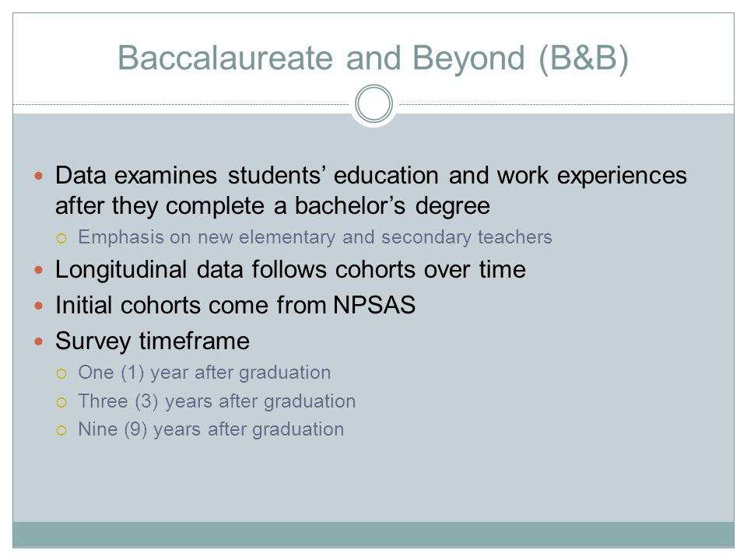Click the text Data examines students' education
Screen dimensions: 747x560
(x=247, y=175)
